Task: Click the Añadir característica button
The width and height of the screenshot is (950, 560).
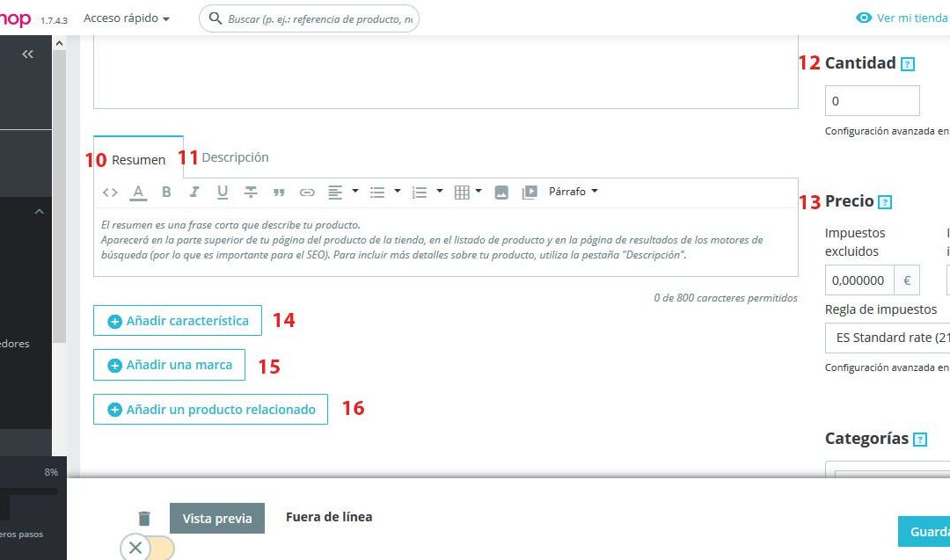Action: [178, 321]
